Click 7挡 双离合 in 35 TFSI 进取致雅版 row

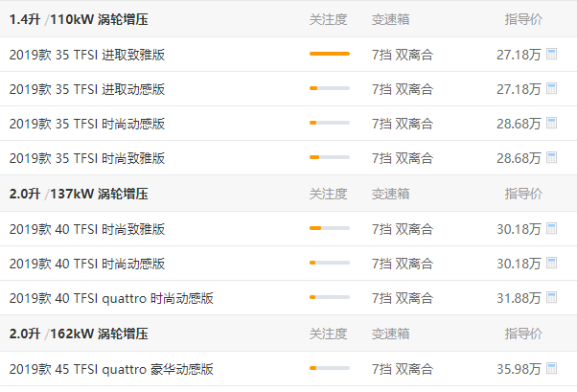click(x=403, y=55)
